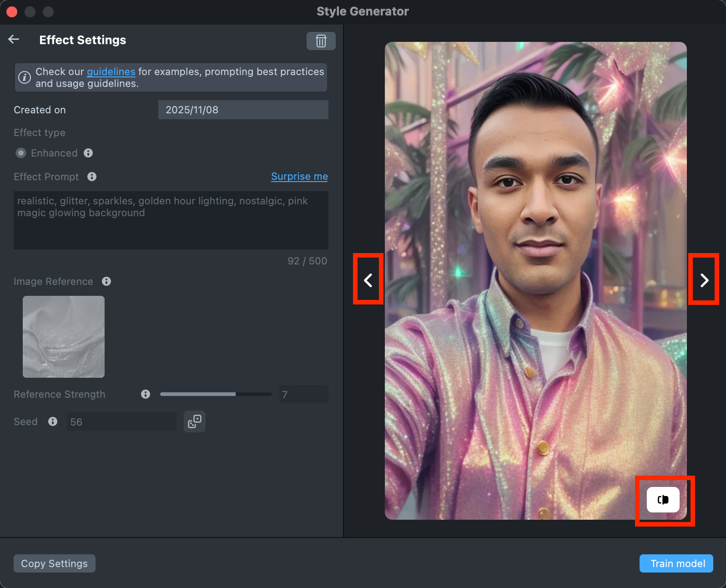The width and height of the screenshot is (726, 588).
Task: Open the Effect Prompt info tooltip icon
Action: pos(92,177)
